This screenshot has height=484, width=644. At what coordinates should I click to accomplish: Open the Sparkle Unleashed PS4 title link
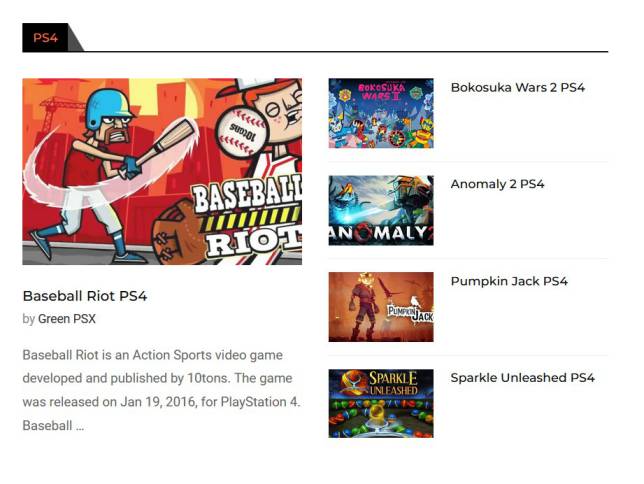click(522, 378)
